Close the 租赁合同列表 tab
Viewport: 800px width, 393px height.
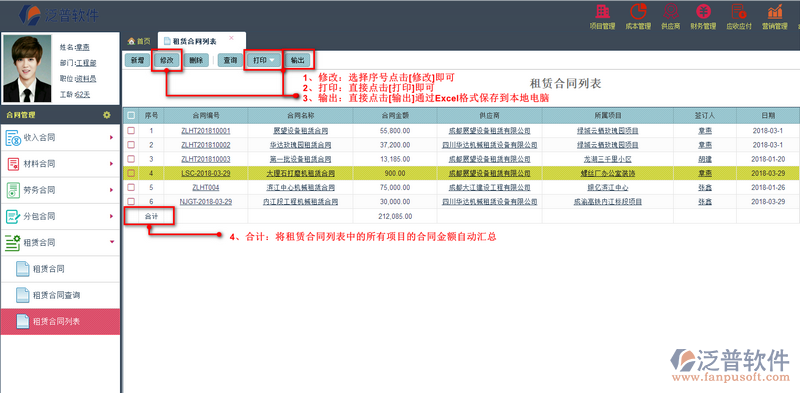pos(231,38)
